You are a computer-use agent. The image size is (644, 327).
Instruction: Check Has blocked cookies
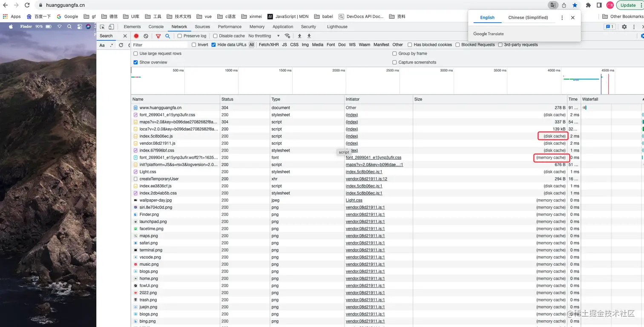[x=410, y=45]
